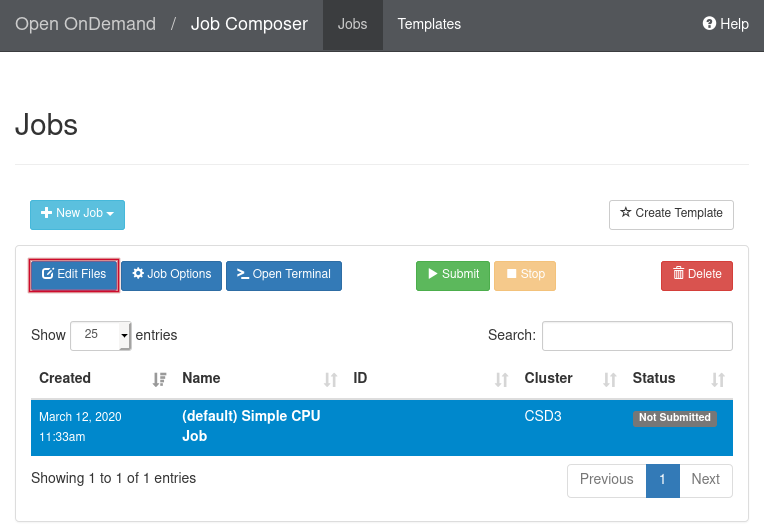Select the Jobs tab in navbar

click(352, 24)
